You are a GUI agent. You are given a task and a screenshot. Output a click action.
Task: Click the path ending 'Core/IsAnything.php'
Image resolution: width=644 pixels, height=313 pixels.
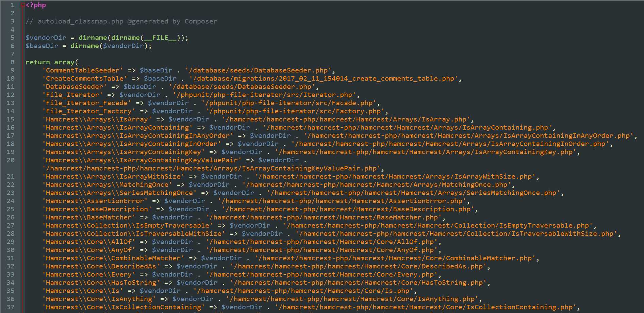(352, 299)
